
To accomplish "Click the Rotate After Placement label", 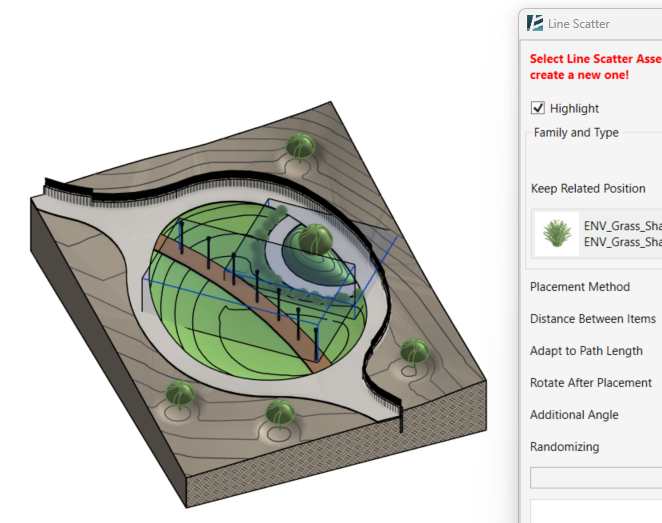I will coord(591,383).
